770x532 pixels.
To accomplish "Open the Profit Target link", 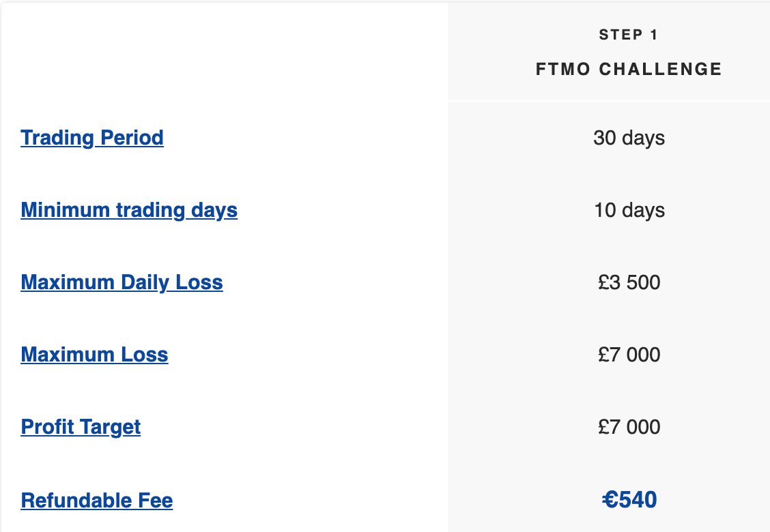I will pyautogui.click(x=81, y=427).
